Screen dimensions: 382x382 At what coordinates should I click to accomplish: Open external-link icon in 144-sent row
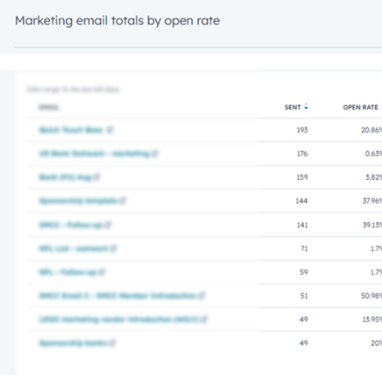(123, 201)
